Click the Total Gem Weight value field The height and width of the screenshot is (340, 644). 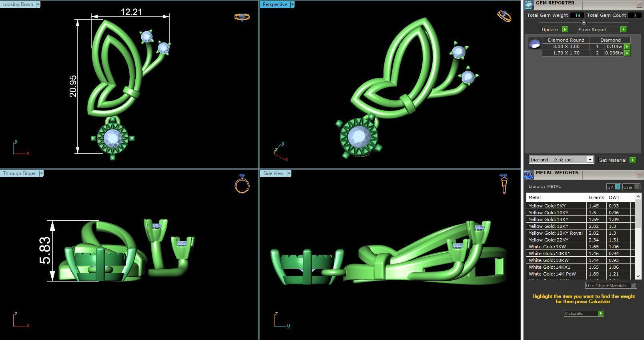577,15
